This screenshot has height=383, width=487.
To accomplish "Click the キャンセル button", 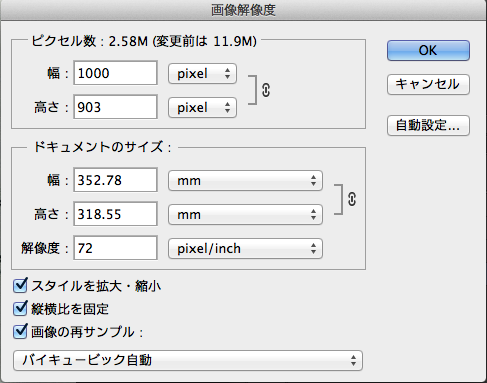I will tap(428, 84).
